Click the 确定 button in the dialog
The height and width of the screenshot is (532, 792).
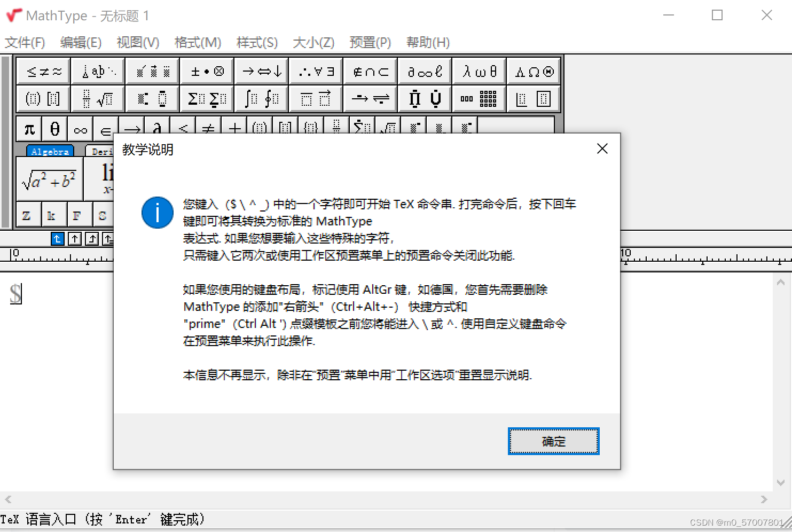tap(553, 441)
